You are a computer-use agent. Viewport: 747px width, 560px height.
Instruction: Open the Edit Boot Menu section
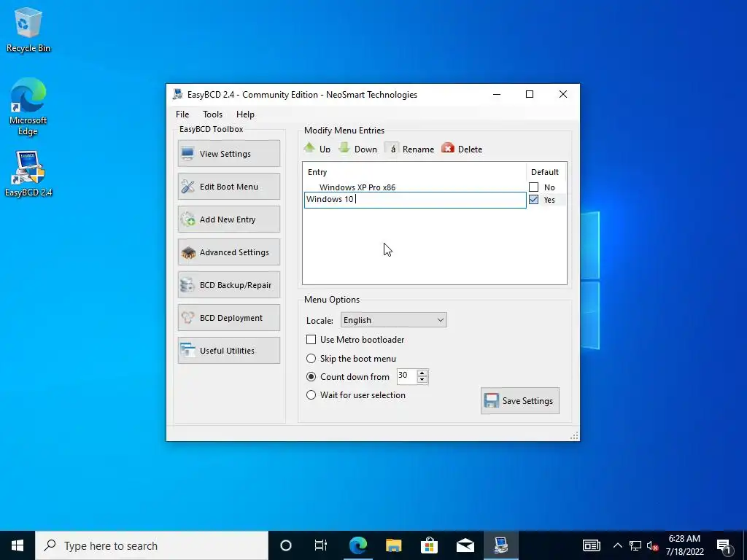click(x=228, y=186)
